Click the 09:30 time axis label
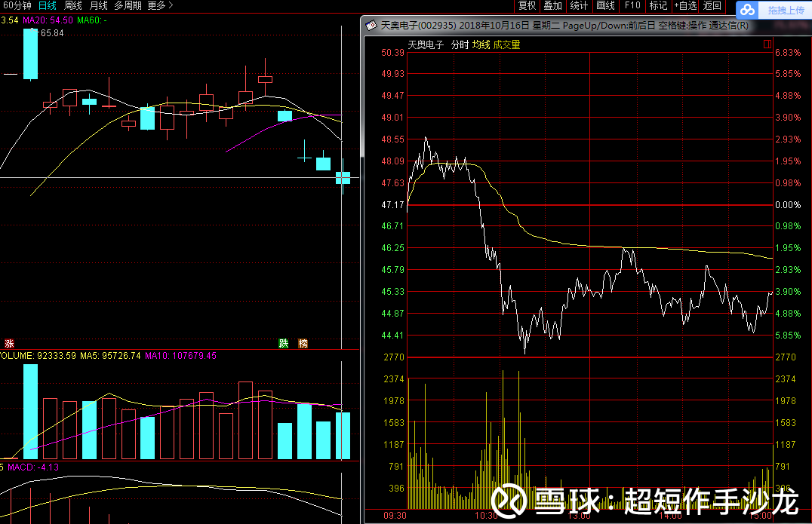 (395, 516)
